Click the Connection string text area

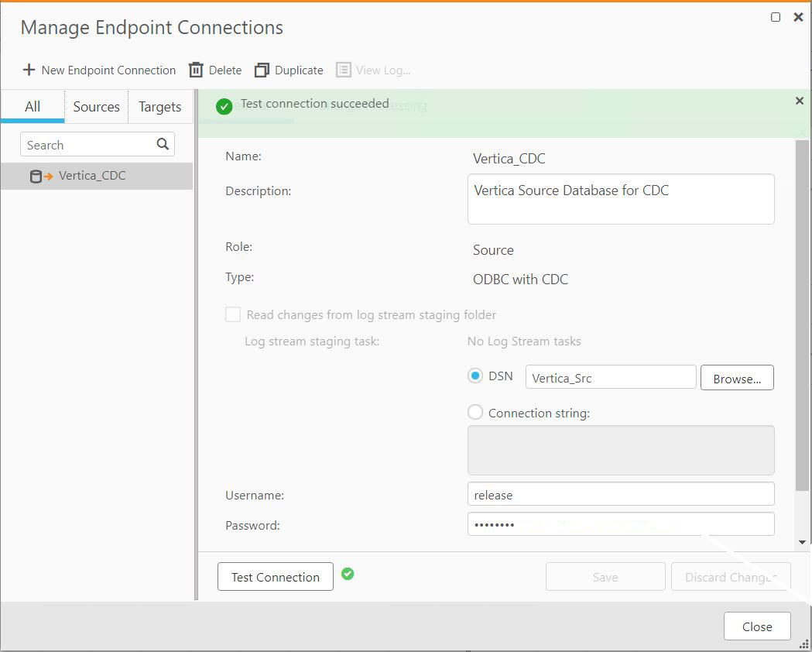[x=621, y=450]
